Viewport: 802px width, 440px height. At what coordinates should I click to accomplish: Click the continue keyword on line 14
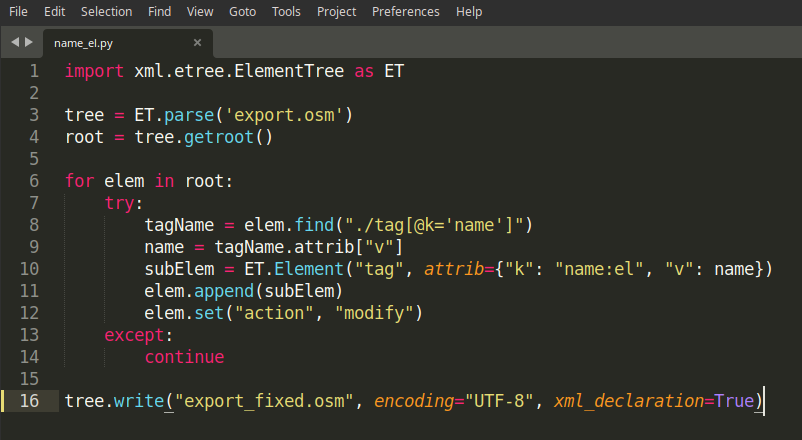[x=185, y=357]
